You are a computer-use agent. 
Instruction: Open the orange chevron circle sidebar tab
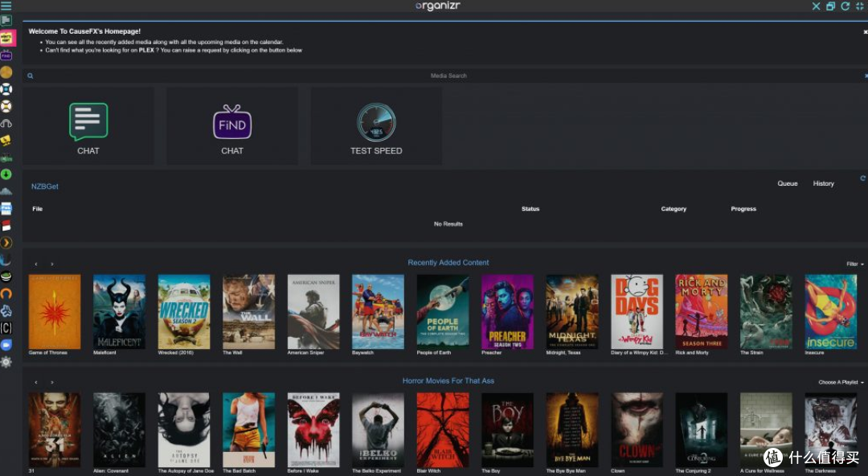coord(6,243)
